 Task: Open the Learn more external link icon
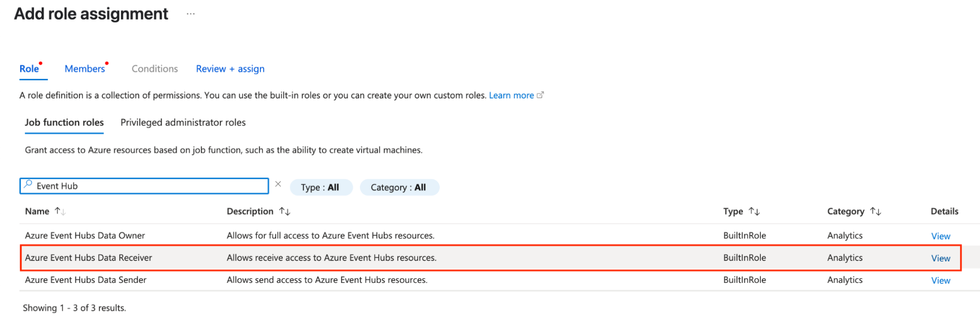[540, 95]
